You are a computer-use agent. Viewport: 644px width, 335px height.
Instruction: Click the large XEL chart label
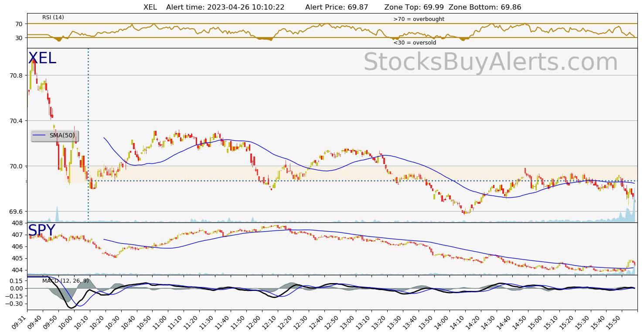click(42, 58)
